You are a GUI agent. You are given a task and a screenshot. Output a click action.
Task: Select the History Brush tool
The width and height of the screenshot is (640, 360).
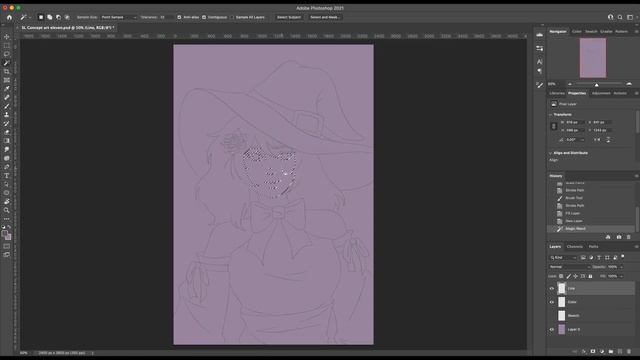pos(7,124)
